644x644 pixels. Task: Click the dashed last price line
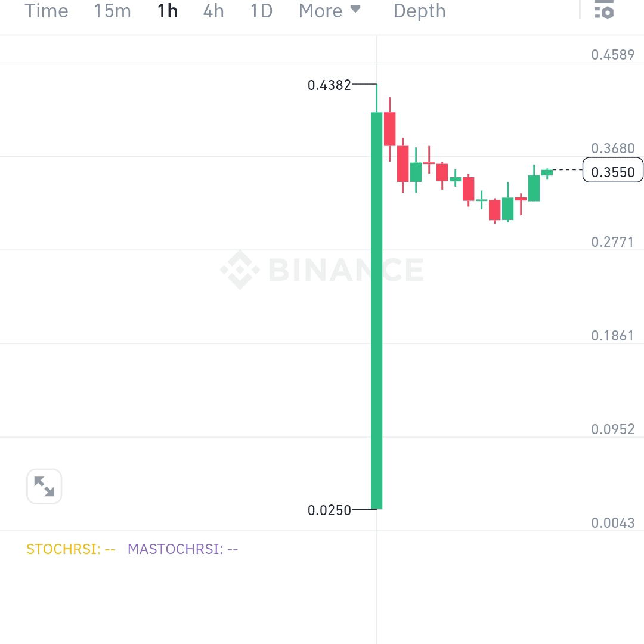[x=566, y=171]
